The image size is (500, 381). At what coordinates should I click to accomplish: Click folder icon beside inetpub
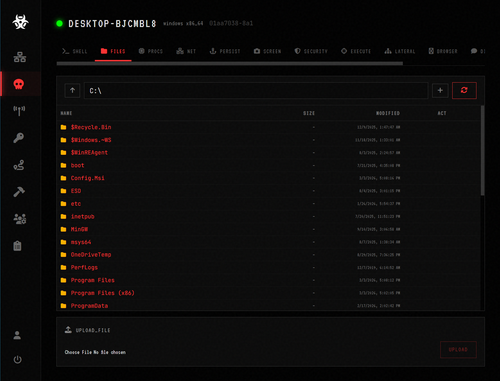63,216
